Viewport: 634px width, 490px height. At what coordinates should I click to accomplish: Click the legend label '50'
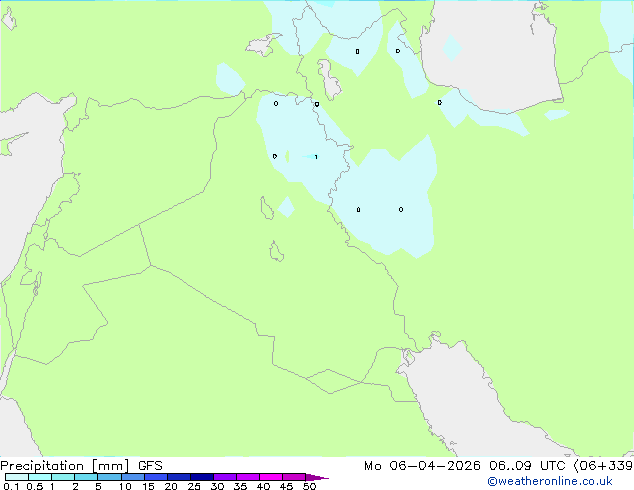point(309,486)
